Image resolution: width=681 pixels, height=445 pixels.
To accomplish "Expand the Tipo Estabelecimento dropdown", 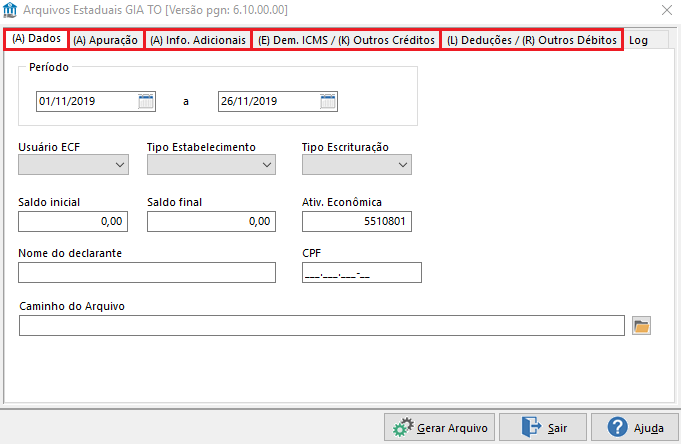I will pyautogui.click(x=211, y=165).
